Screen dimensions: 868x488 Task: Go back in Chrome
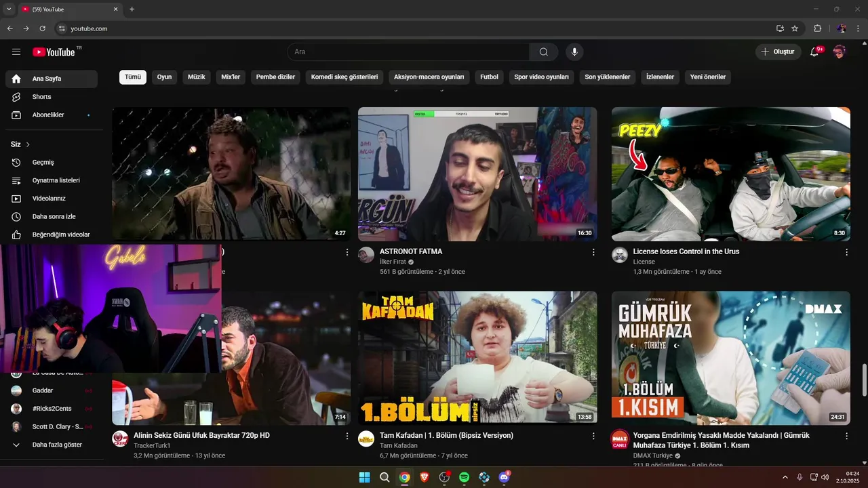10,28
